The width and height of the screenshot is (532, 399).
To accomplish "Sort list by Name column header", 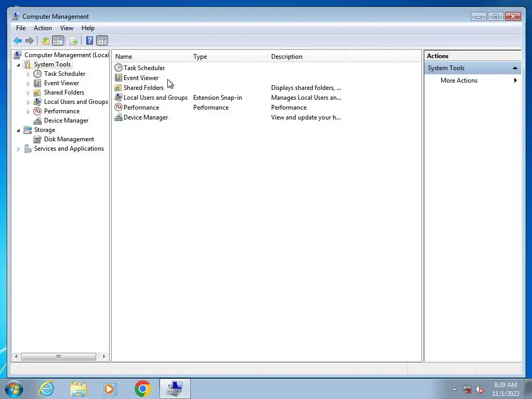I will [x=151, y=57].
